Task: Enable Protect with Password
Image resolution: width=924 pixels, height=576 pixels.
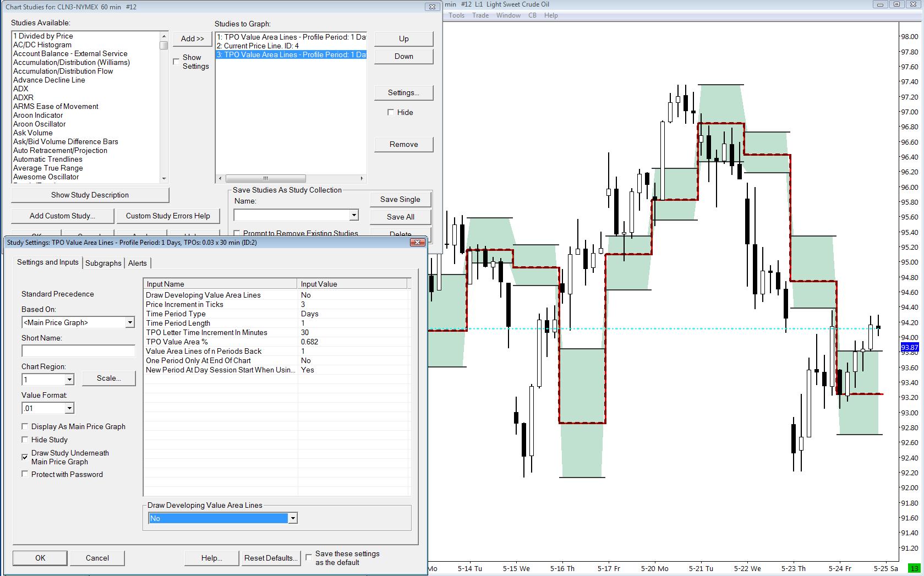Action: pyautogui.click(x=25, y=474)
